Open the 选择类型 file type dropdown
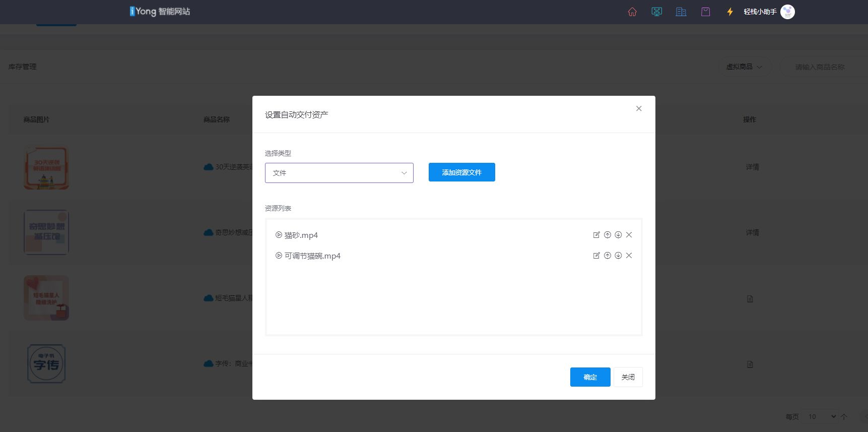This screenshot has width=868, height=432. (x=339, y=173)
